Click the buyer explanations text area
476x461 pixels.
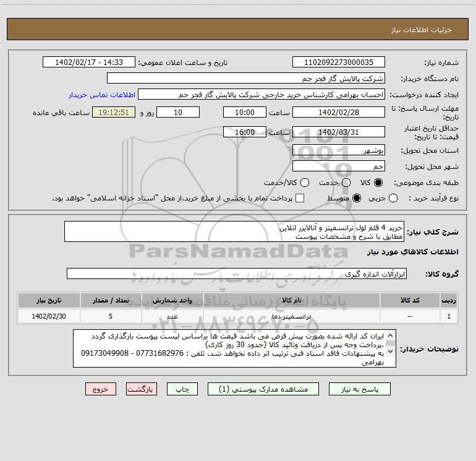pos(234,348)
